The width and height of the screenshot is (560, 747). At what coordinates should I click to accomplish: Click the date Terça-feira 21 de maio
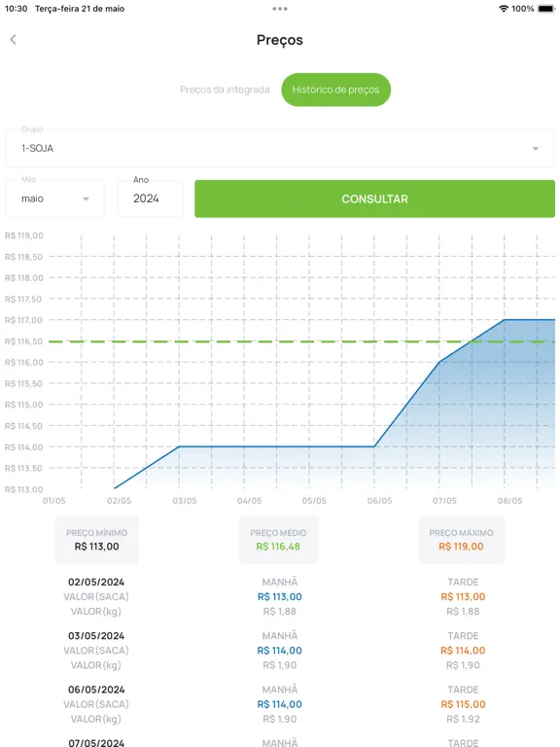coord(80,9)
